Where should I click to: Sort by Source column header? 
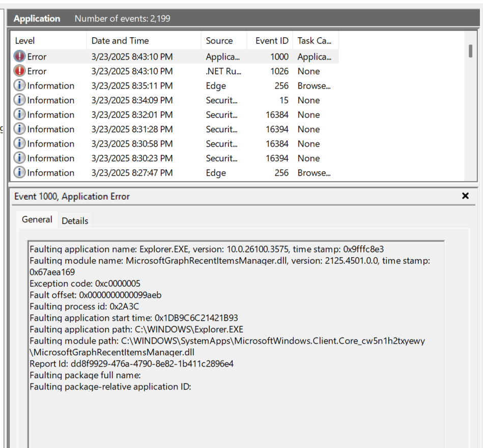[x=224, y=41]
